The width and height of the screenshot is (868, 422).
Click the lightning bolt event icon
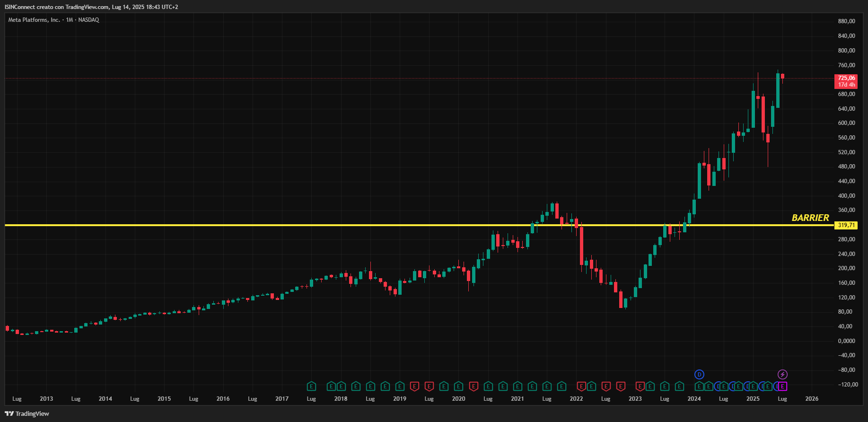[x=782, y=375]
